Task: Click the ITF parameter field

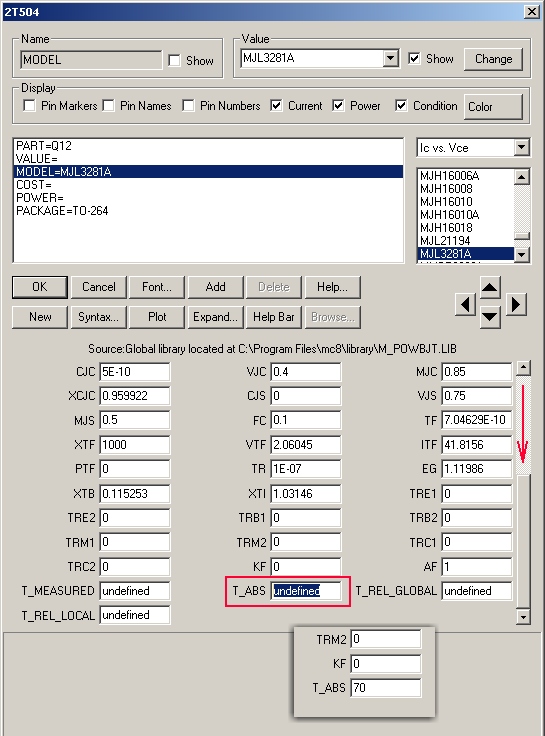Action: pos(476,445)
